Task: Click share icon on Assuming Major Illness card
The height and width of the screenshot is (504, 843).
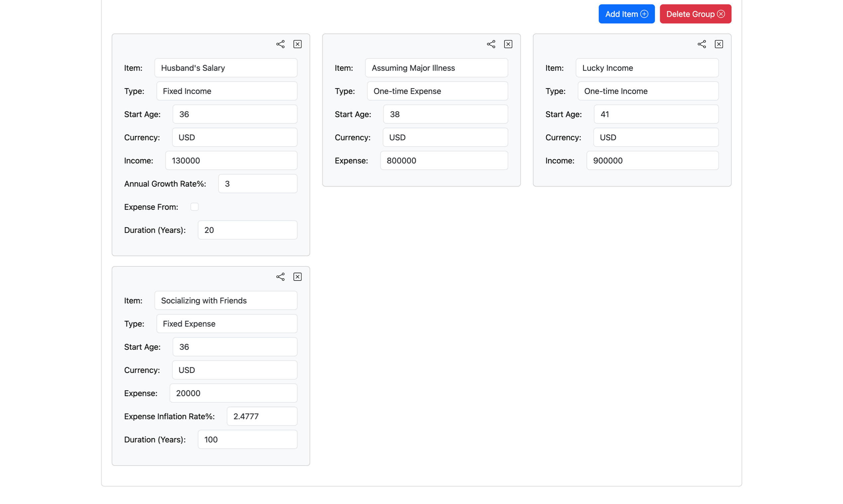Action: (491, 44)
